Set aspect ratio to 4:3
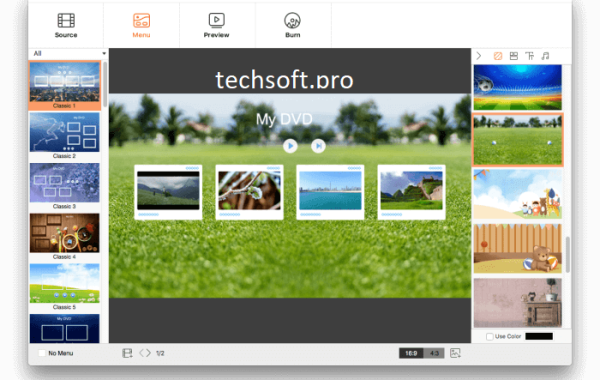The height and width of the screenshot is (380, 600). (x=434, y=353)
